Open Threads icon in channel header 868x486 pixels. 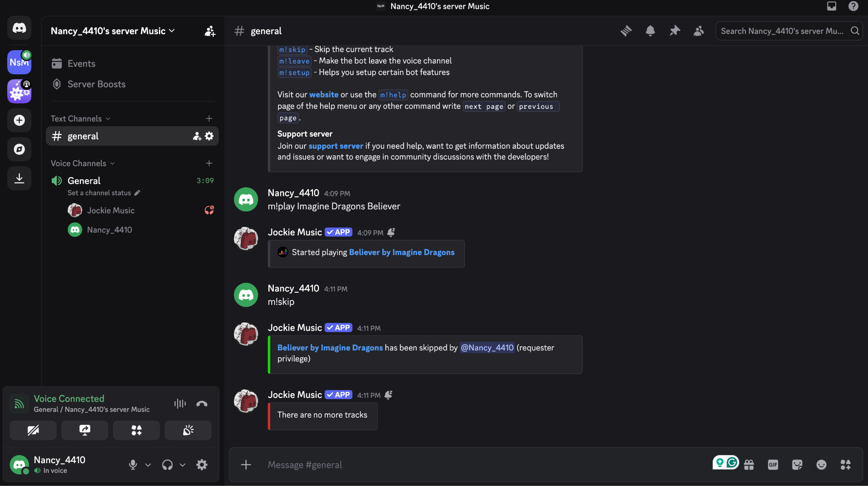626,31
